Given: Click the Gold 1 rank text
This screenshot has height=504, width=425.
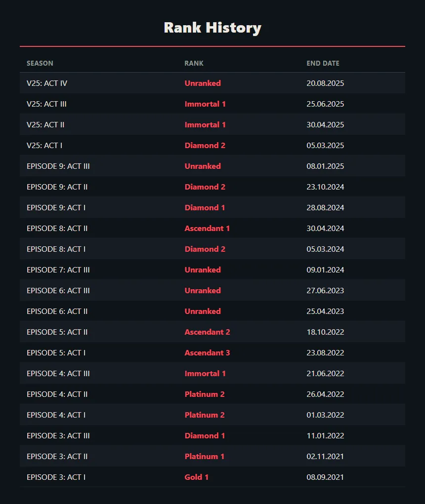Looking at the screenshot, I should 197,477.
